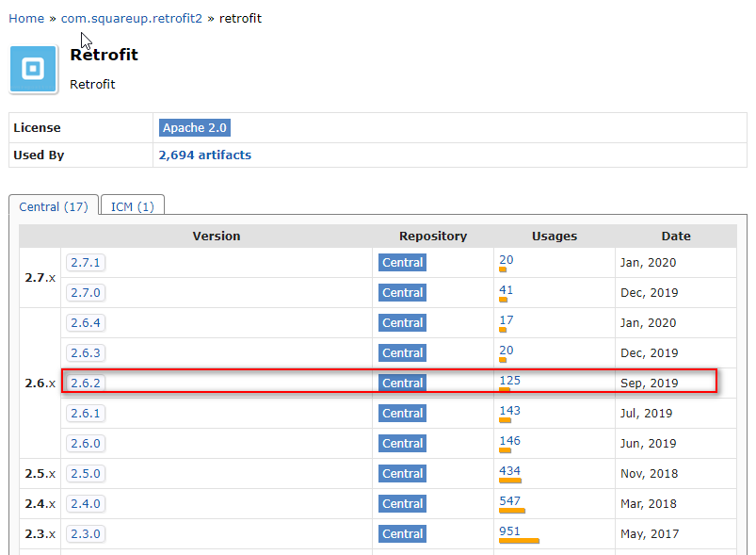Click the 2.4.x version group label
Screen dimensions: 756x555
click(x=40, y=503)
